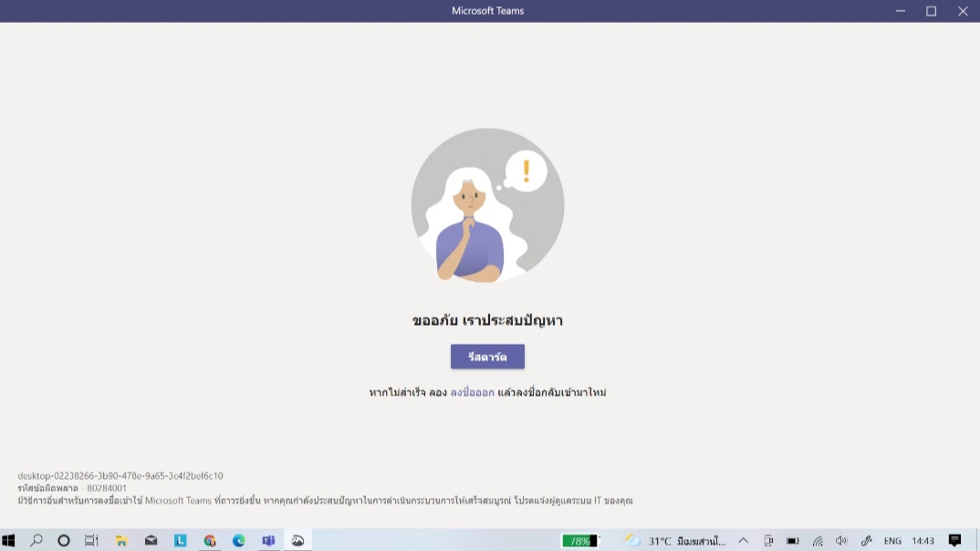This screenshot has width=980, height=551.
Task: Switch ENG input language indicator
Action: [x=892, y=541]
